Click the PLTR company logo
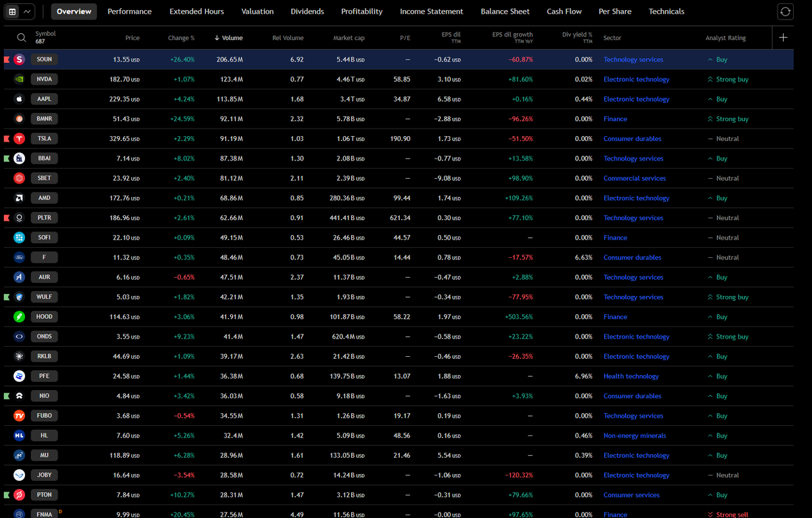The image size is (812, 518). (19, 218)
